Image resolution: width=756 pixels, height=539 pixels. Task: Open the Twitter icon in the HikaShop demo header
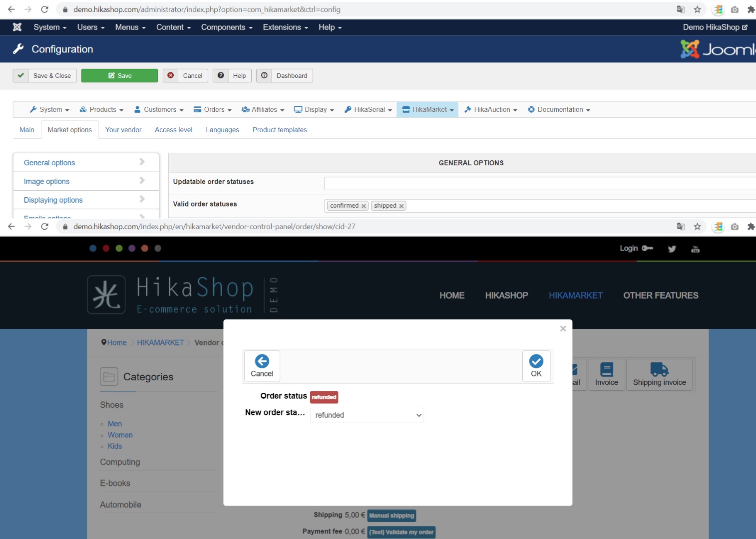pyautogui.click(x=672, y=249)
